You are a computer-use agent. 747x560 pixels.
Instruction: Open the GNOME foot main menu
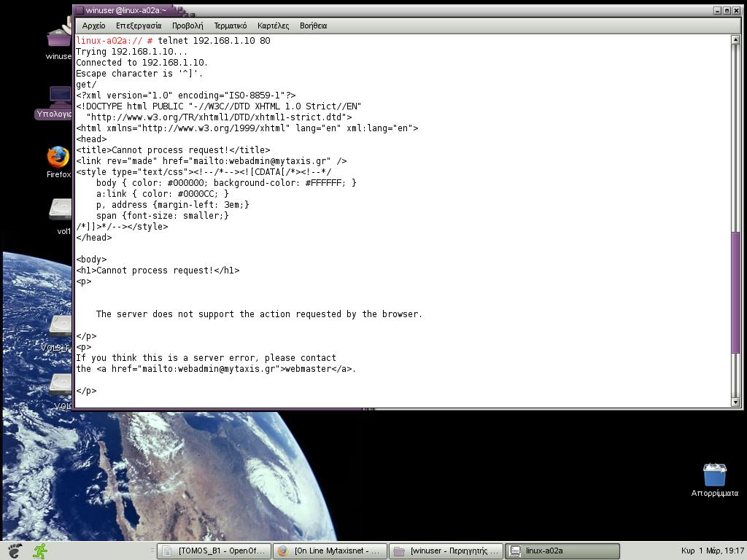[15, 551]
